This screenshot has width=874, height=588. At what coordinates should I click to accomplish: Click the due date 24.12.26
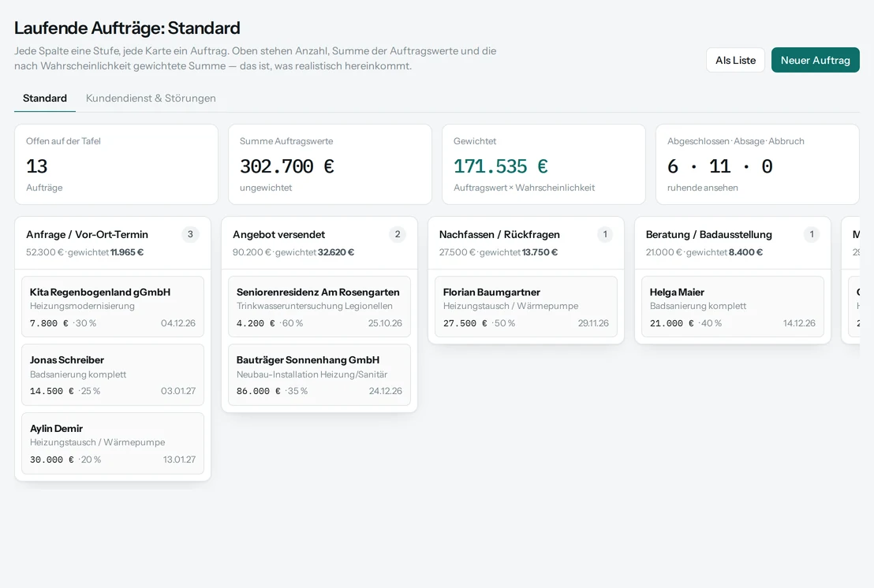pos(386,391)
